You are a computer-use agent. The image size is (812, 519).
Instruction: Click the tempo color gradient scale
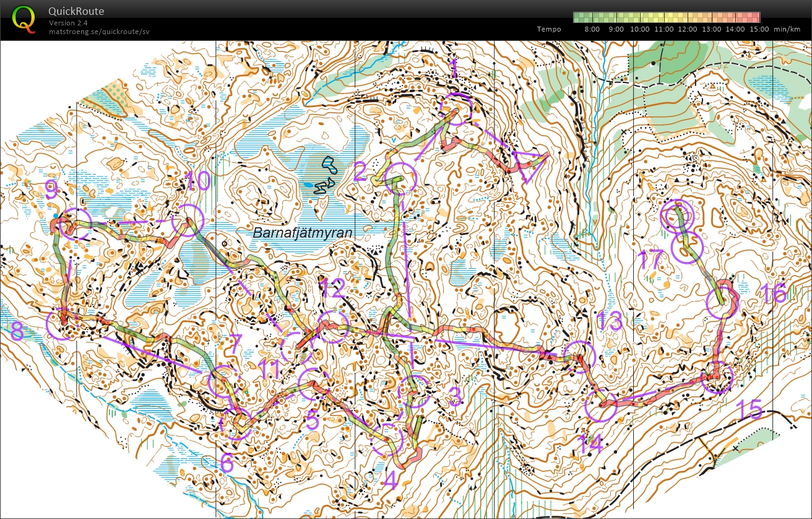pyautogui.click(x=667, y=17)
